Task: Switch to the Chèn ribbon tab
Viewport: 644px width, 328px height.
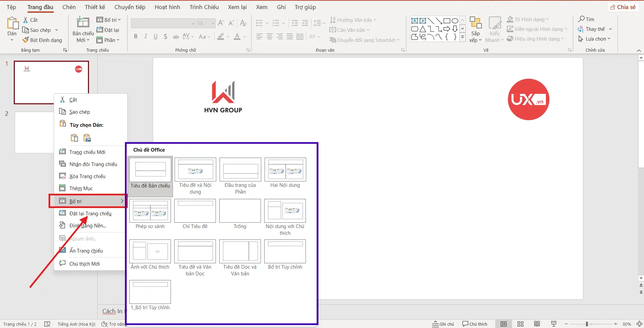Action: (x=69, y=7)
